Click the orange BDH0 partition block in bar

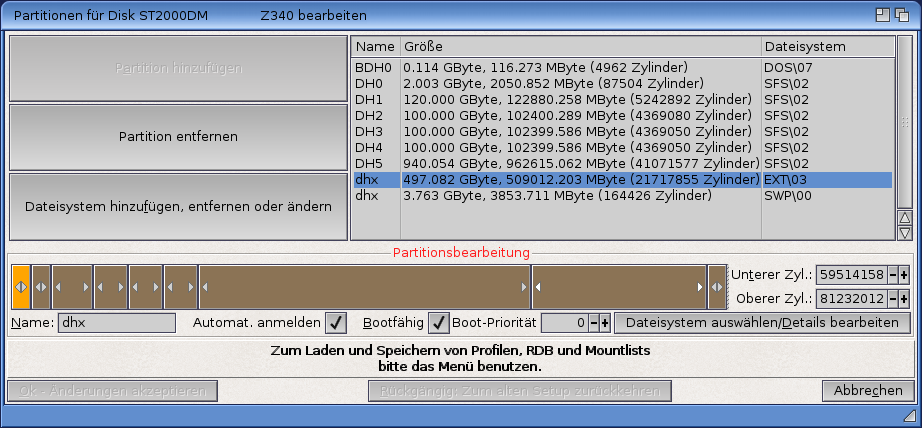coord(21,287)
